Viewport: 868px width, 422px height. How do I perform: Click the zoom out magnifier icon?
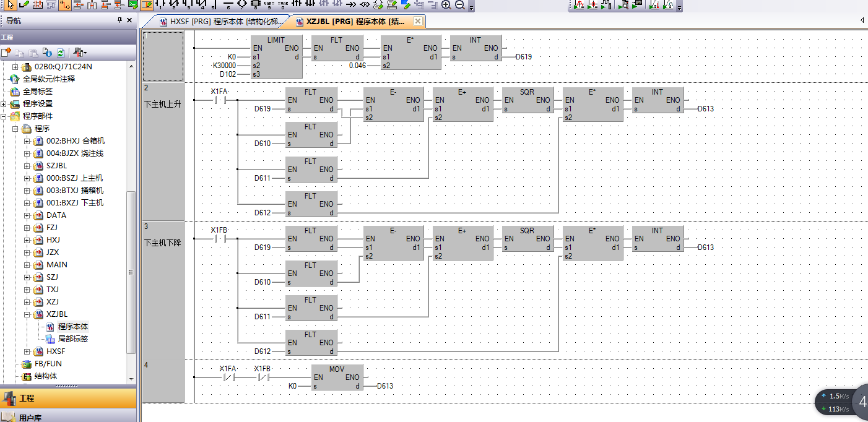pos(459,5)
